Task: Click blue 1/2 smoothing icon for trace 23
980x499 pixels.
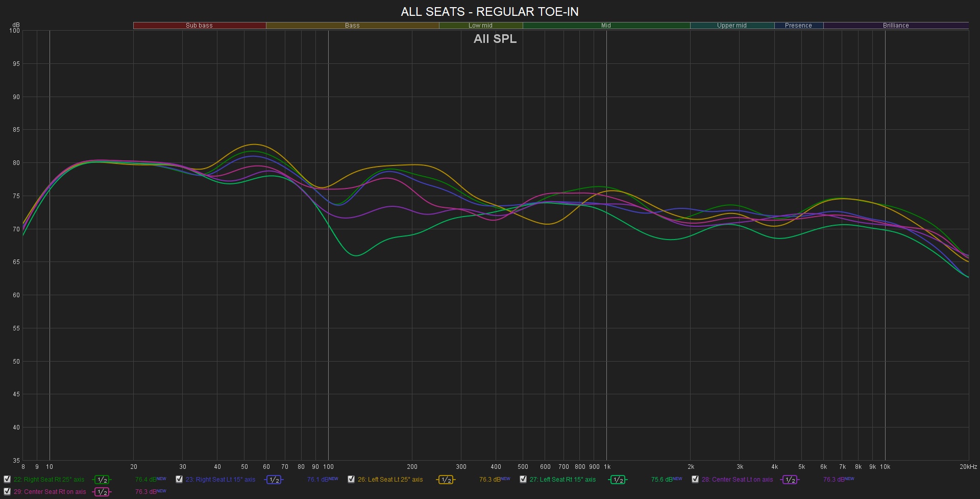Action: coord(274,480)
